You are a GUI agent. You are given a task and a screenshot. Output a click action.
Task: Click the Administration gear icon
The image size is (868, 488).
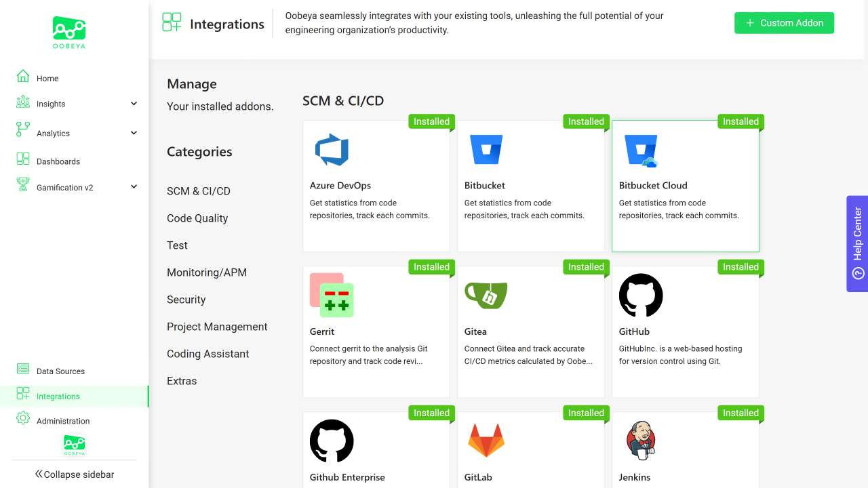coord(23,418)
